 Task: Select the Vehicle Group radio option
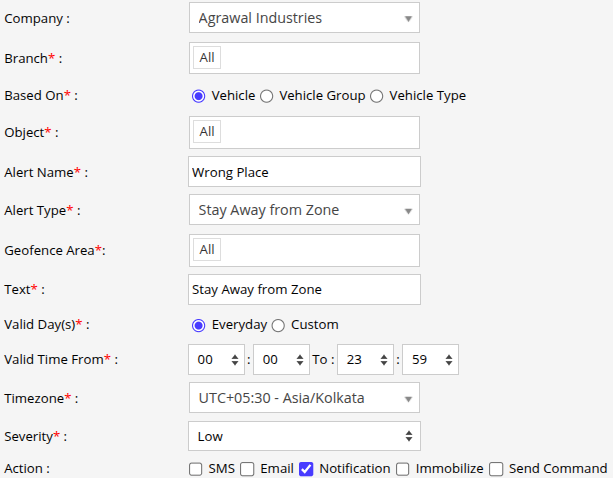[266, 96]
